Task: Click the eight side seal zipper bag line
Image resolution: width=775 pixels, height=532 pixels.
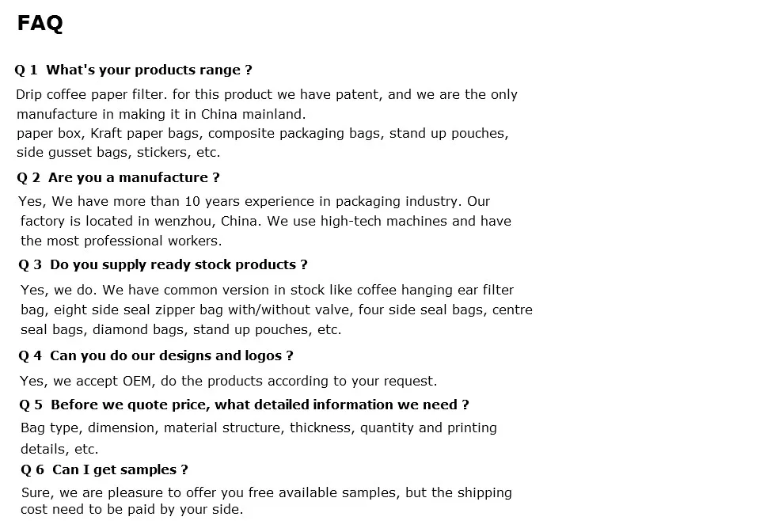Action: tap(277, 310)
